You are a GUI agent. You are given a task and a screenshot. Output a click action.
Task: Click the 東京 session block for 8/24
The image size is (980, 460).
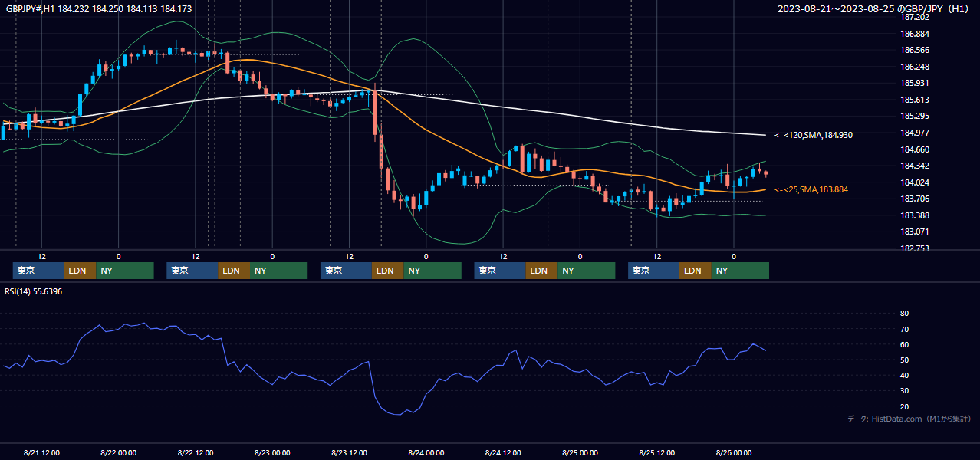[x=500, y=271]
